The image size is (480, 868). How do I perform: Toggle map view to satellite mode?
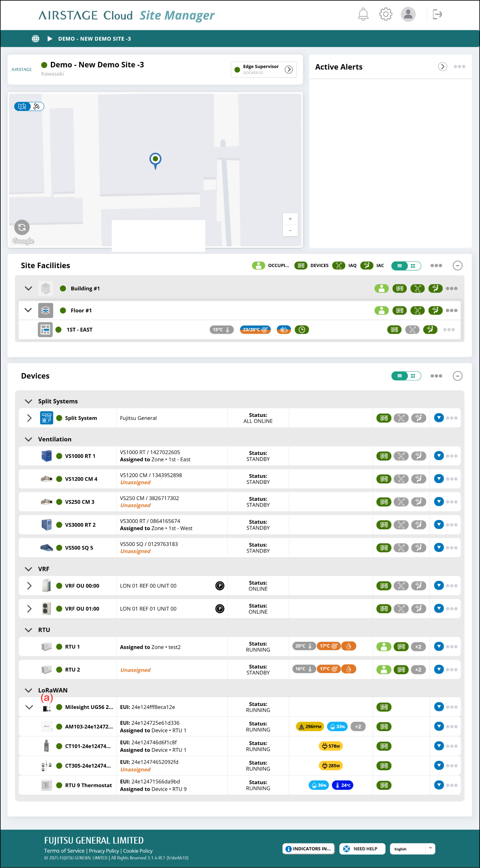tap(37, 107)
